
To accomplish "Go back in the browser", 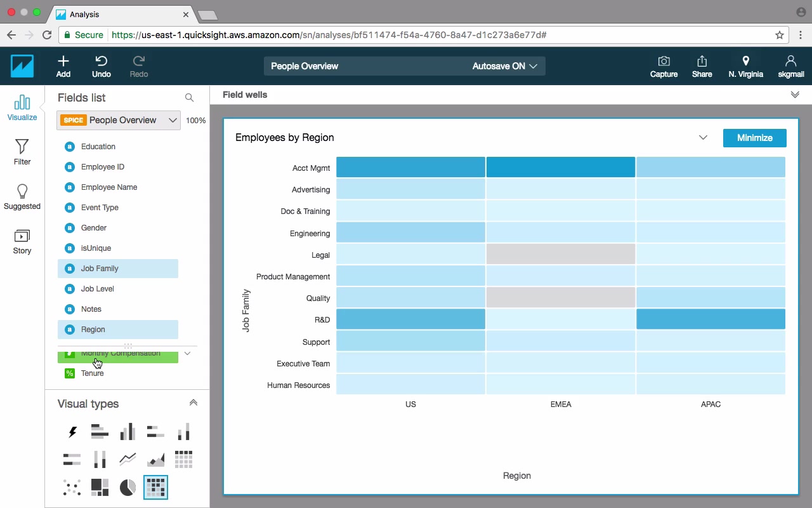I will coord(11,35).
